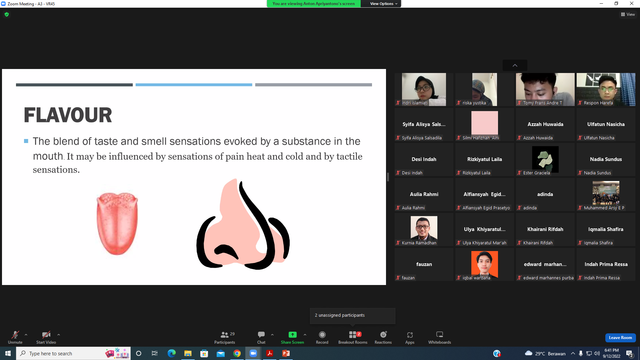
Task: Click the fauzan participant tile
Action: coord(424,264)
